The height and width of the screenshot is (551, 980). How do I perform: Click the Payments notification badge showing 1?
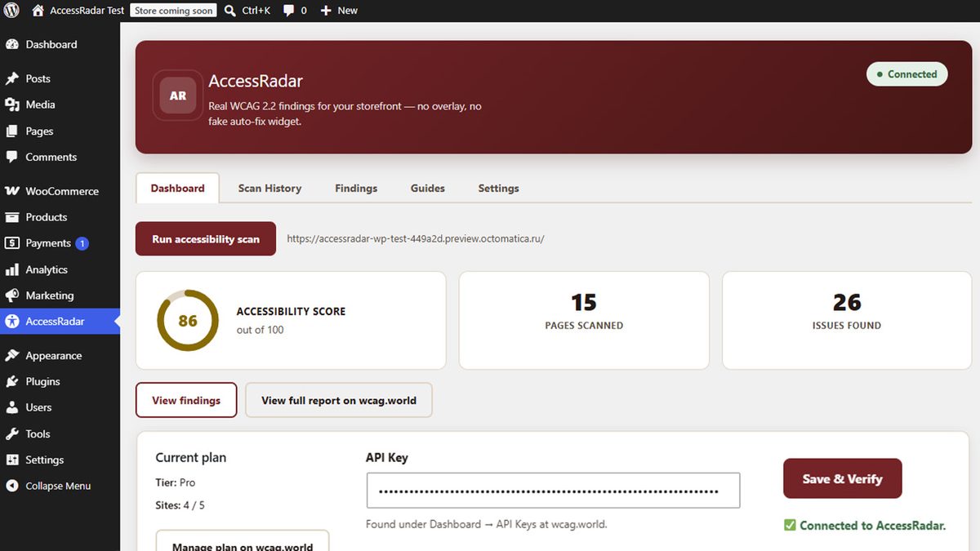[x=82, y=243]
